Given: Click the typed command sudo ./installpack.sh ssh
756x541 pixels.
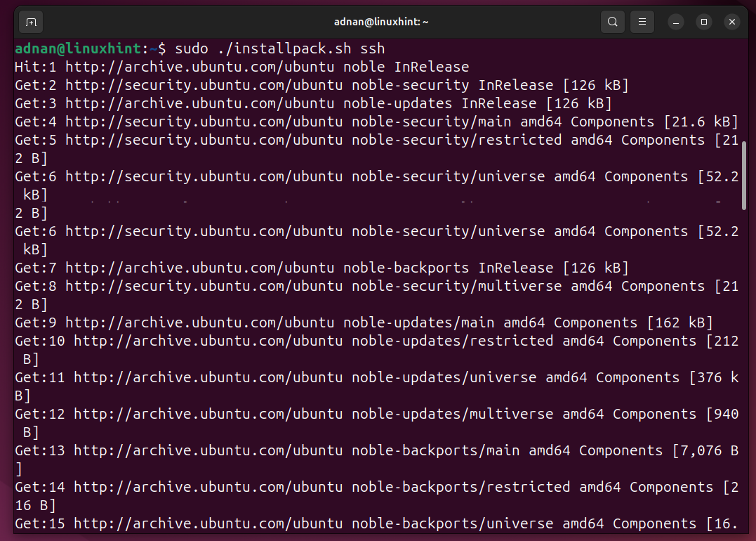Looking at the screenshot, I should click(x=279, y=48).
